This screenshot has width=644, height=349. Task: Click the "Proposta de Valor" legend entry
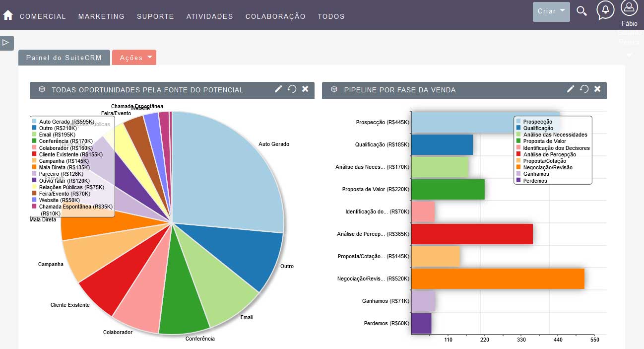pyautogui.click(x=544, y=141)
